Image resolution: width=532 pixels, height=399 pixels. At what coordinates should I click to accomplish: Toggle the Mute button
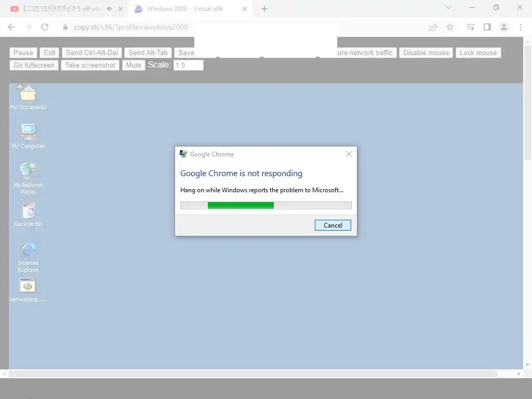(134, 65)
